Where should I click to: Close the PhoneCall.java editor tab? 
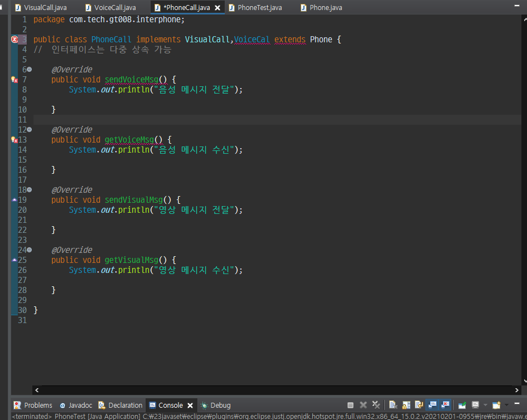tap(217, 8)
